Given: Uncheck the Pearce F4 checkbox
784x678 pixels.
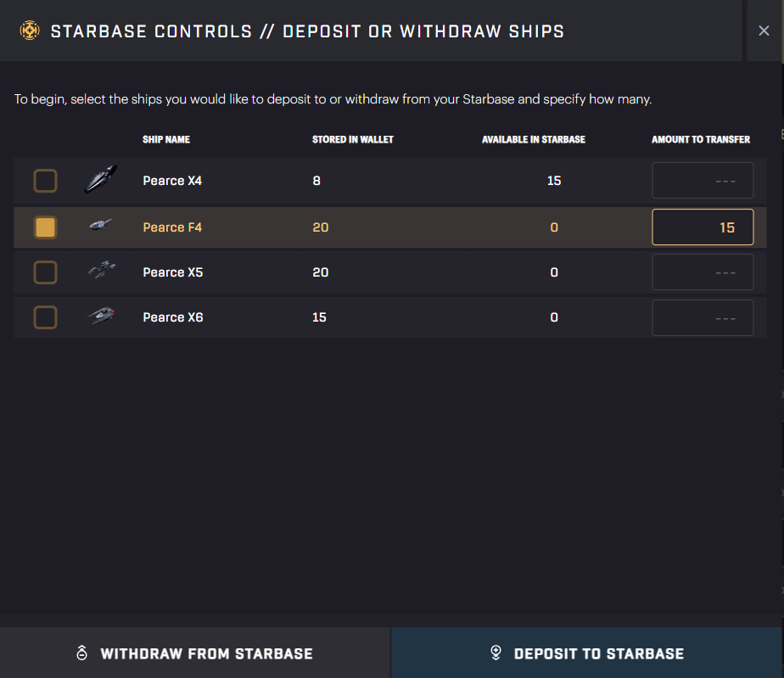Looking at the screenshot, I should (x=45, y=227).
